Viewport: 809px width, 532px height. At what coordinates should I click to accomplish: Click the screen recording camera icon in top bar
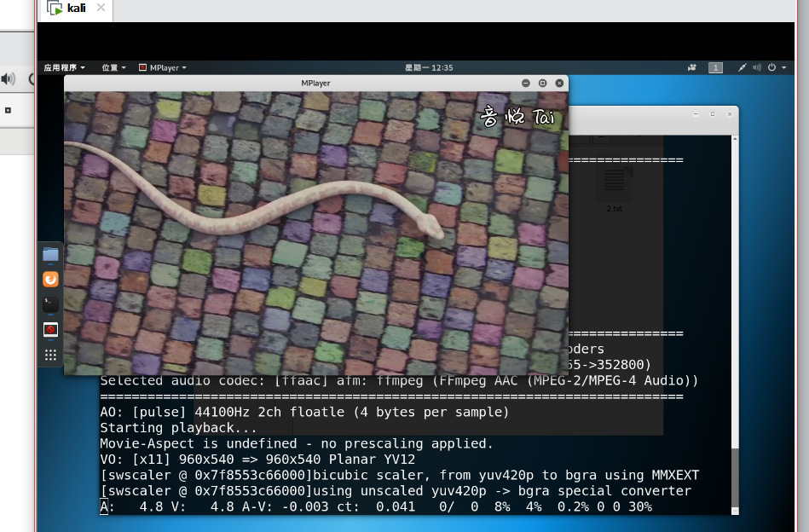pyautogui.click(x=692, y=67)
